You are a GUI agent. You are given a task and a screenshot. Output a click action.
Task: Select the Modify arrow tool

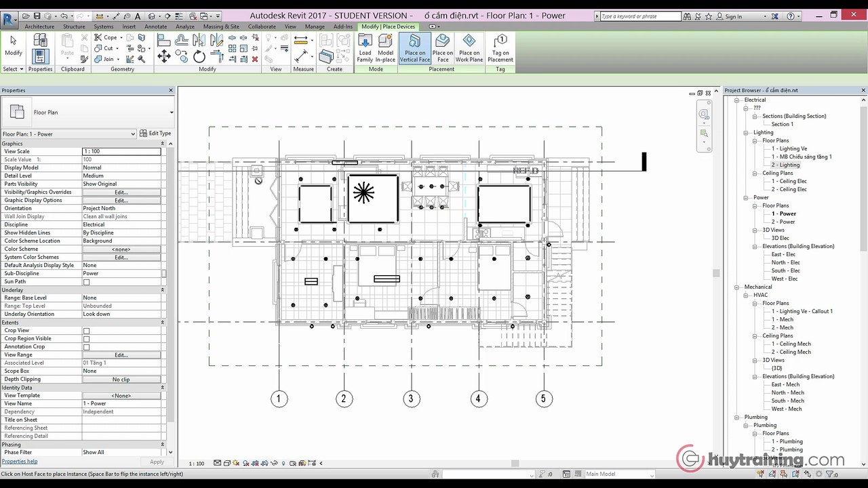(13, 46)
